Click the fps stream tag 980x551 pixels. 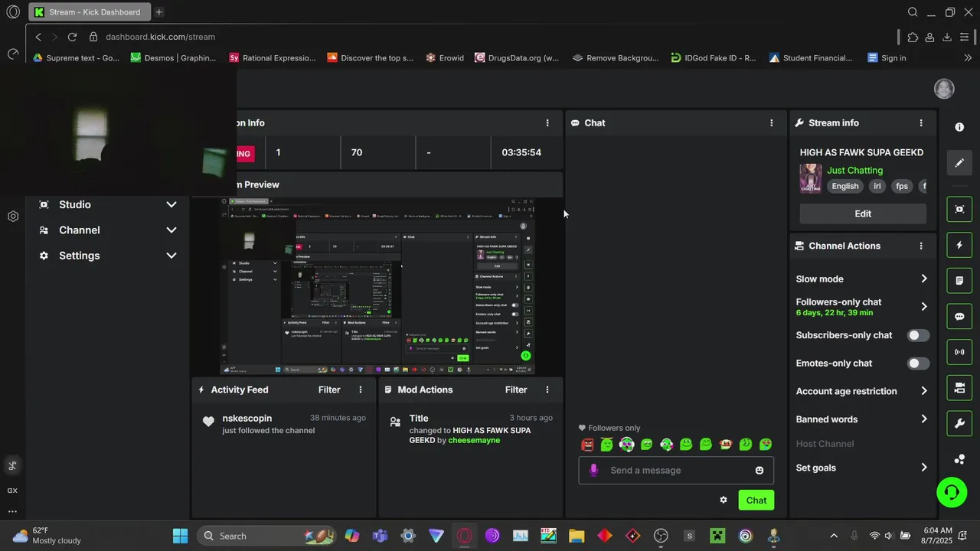[x=902, y=186]
